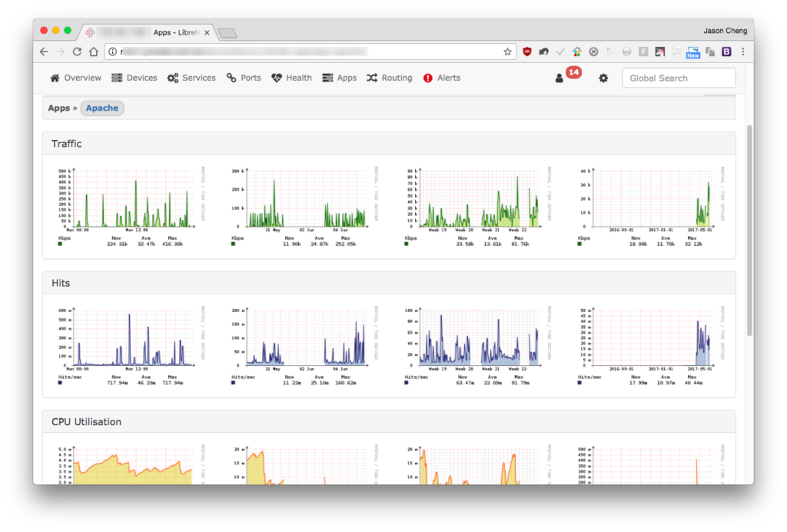Click the copy pages extension icon
Image resolution: width=787 pixels, height=532 pixels.
709,52
